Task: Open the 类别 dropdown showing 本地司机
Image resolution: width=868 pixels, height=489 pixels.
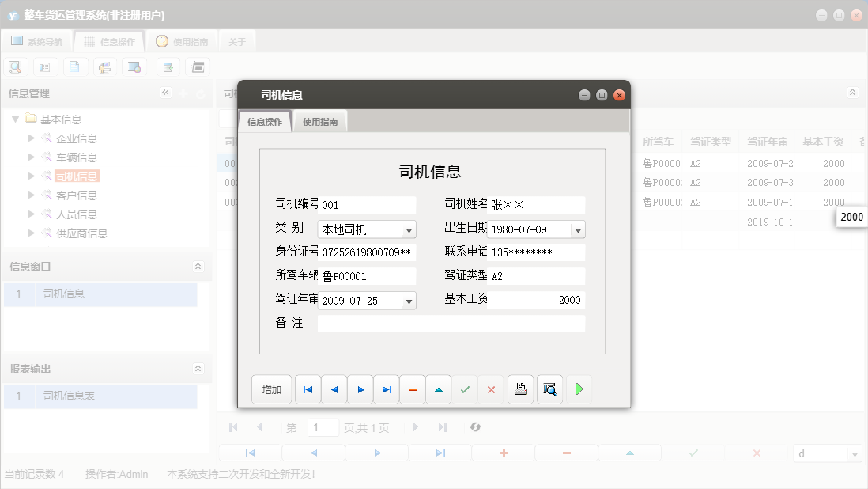Action: [x=409, y=229]
